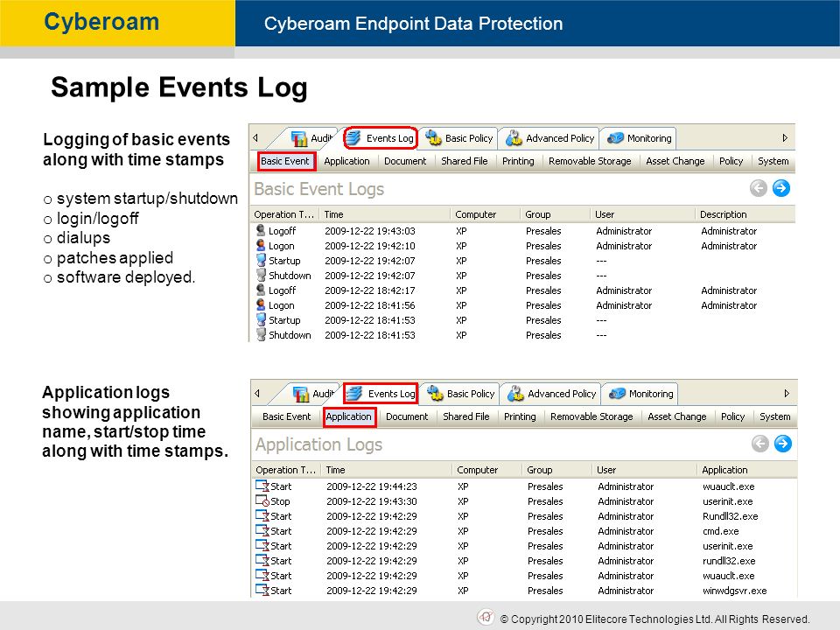The image size is (840, 630).
Task: Go forward using the blue arrow in Basic Event Logs
Action: click(x=781, y=188)
